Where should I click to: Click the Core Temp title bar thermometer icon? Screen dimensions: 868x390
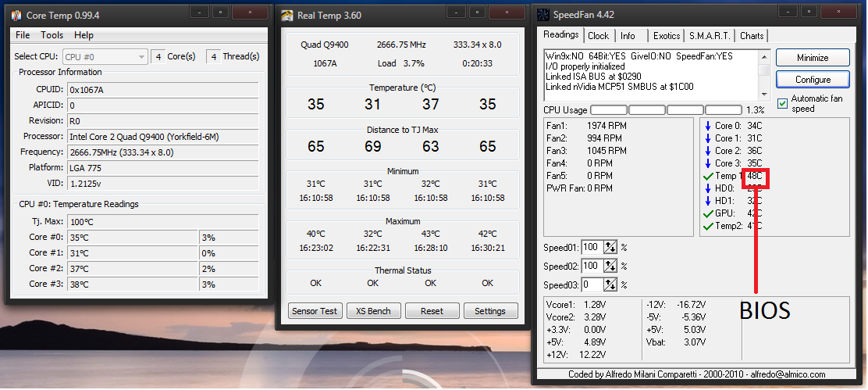(16, 16)
